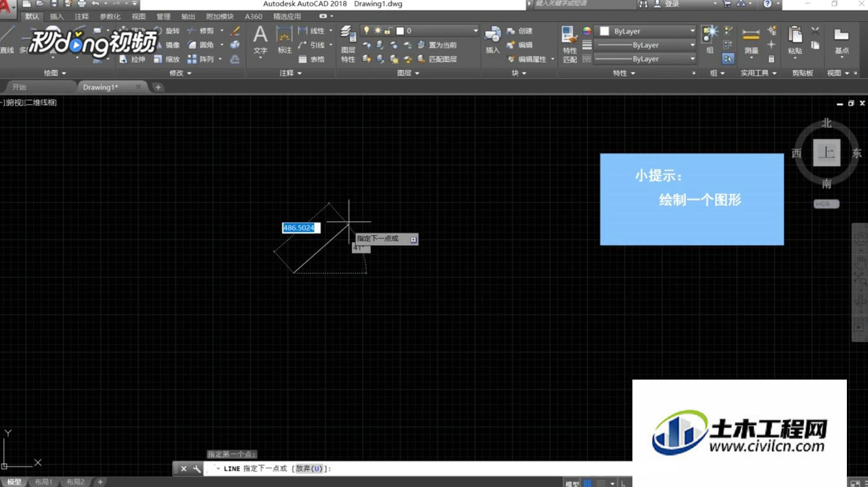Open command line customization wrench icon
Screen dimensions: 868x487
[x=196, y=468]
